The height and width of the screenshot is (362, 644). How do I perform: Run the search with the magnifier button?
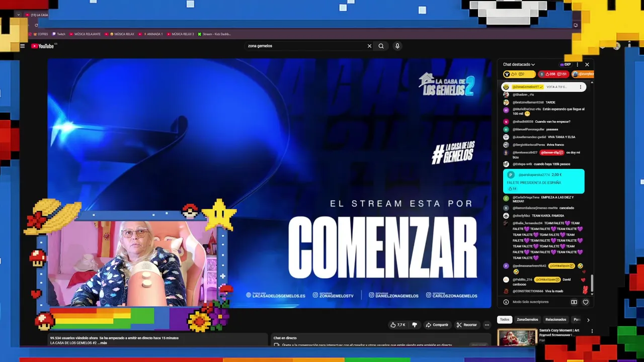click(381, 46)
